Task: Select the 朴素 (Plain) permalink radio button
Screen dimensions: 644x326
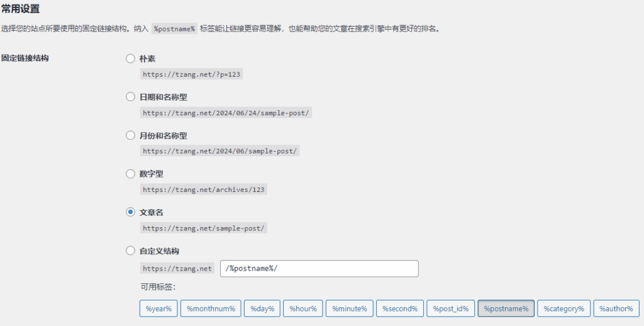Action: click(x=131, y=59)
